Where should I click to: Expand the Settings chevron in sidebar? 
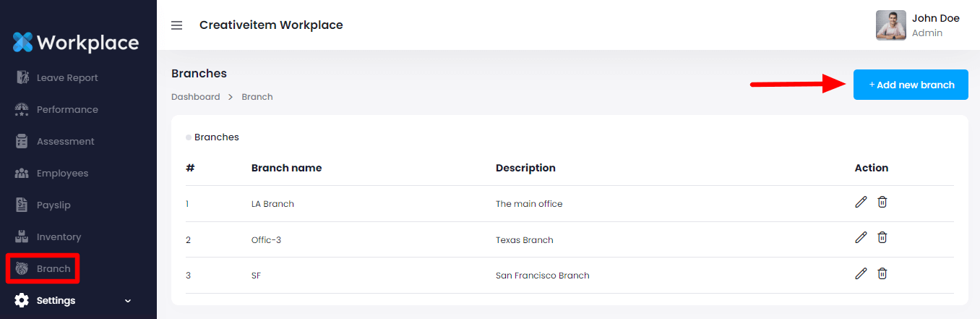coord(128,301)
